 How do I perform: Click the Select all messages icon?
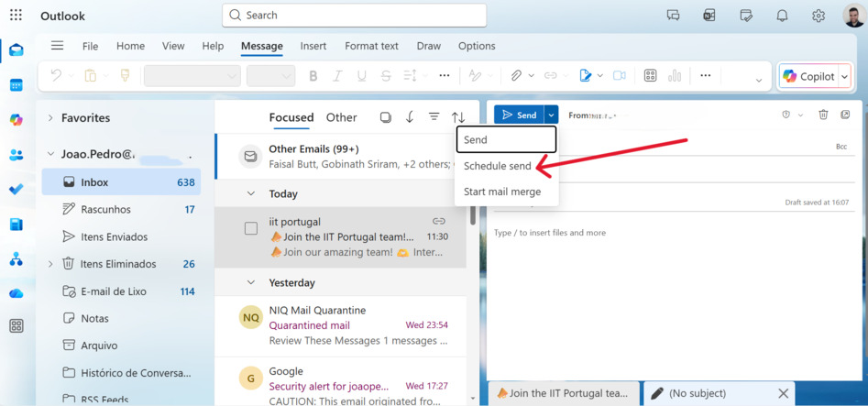click(x=386, y=117)
